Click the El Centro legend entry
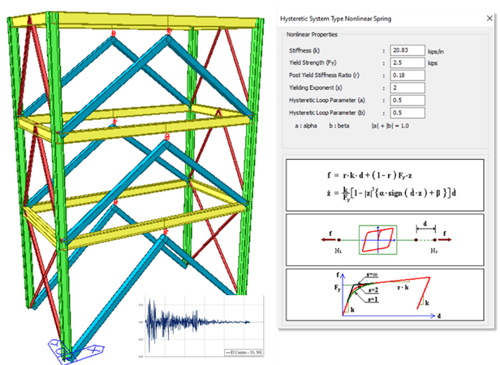Viewport: 500px width, 365px height. [x=244, y=352]
